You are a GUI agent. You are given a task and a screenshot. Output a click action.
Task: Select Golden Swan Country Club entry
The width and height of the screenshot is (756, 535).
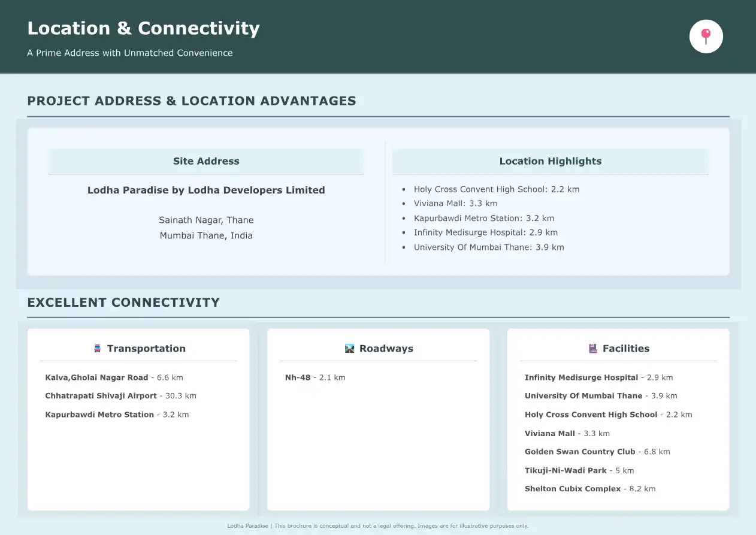coord(597,452)
